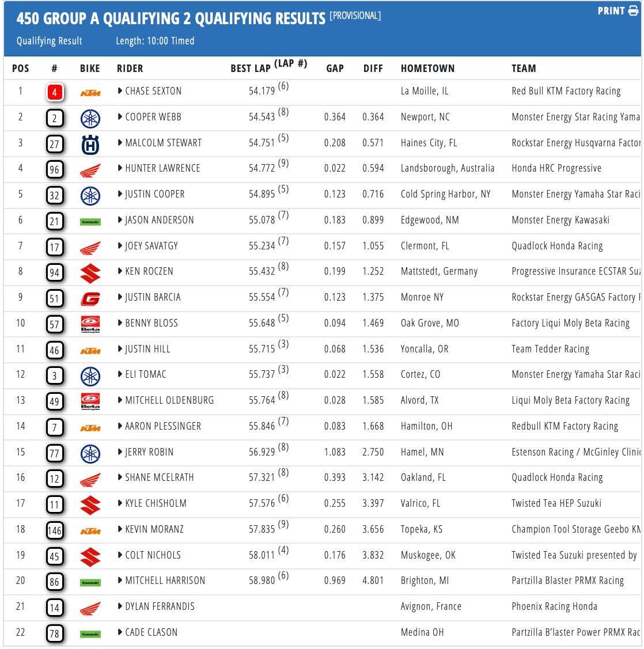The width and height of the screenshot is (644, 649).
Task: Expand Eli Tomac's rider details
Action: (120, 374)
